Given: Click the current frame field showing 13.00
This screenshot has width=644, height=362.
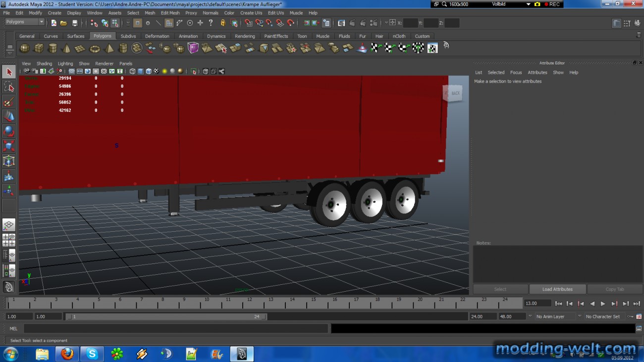Looking at the screenshot, I should (537, 303).
